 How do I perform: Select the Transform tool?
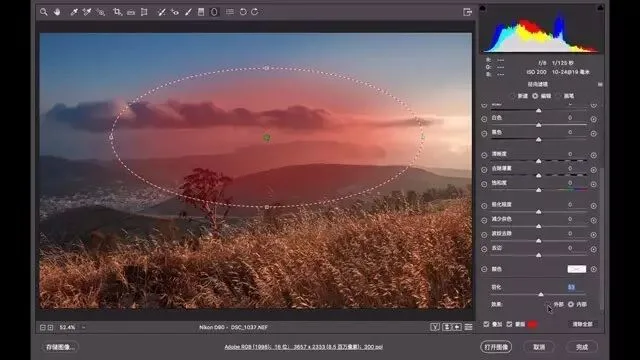click(x=144, y=12)
